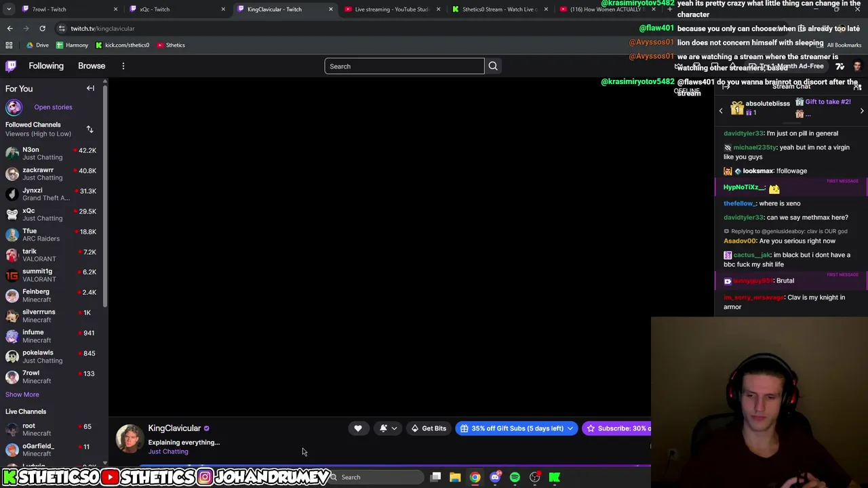Click the browser back arrow

(9, 28)
